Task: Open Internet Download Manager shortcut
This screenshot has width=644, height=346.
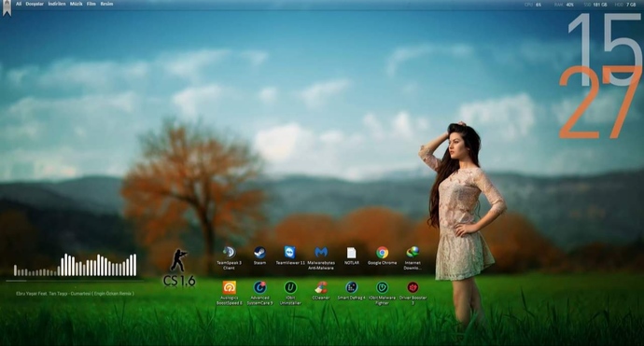Action: 413,258
